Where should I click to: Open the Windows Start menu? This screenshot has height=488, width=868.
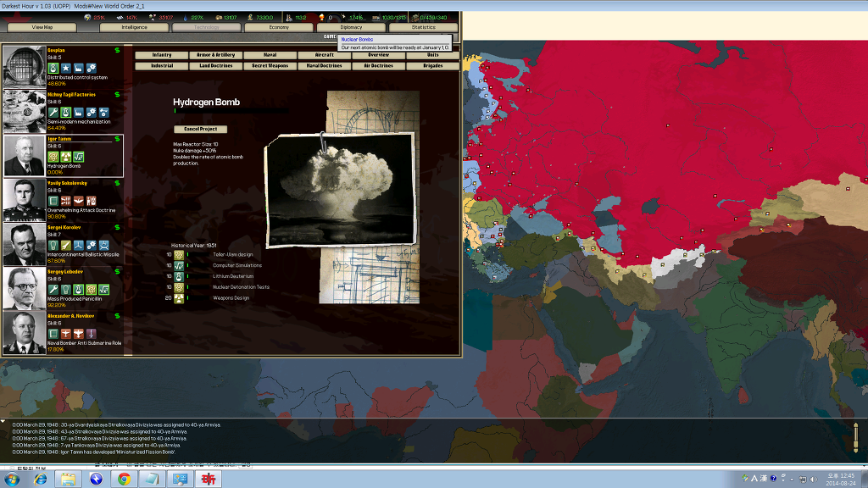[x=12, y=480]
